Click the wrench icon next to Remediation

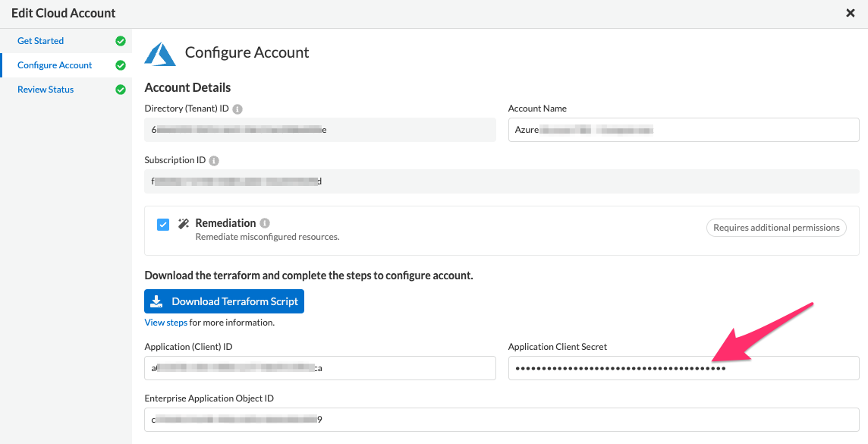[183, 222]
